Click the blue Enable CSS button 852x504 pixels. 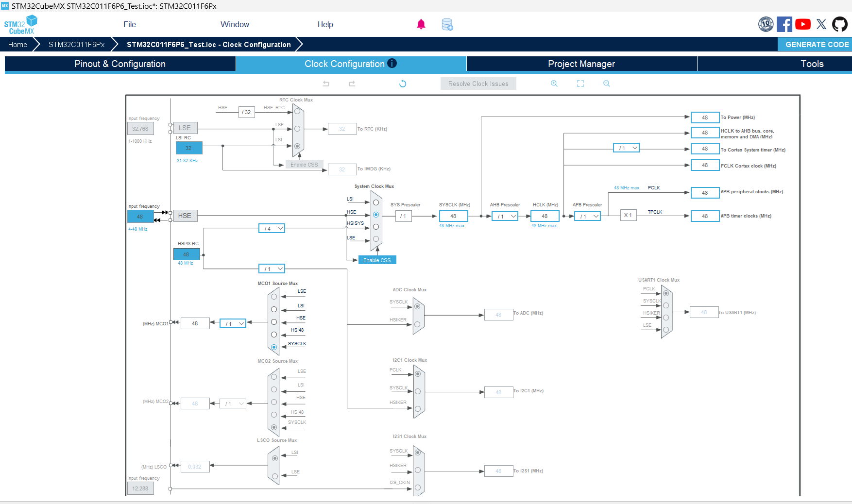click(377, 260)
